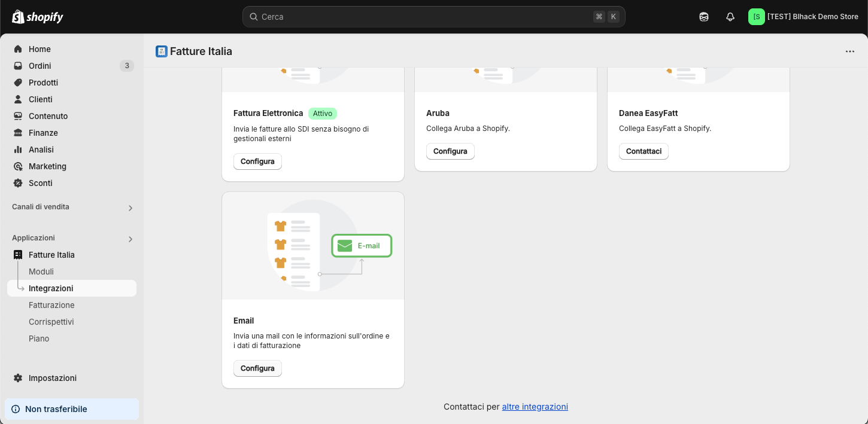The width and height of the screenshot is (868, 424).
Task: Click the Impostazioni gear icon
Action: [x=18, y=378]
